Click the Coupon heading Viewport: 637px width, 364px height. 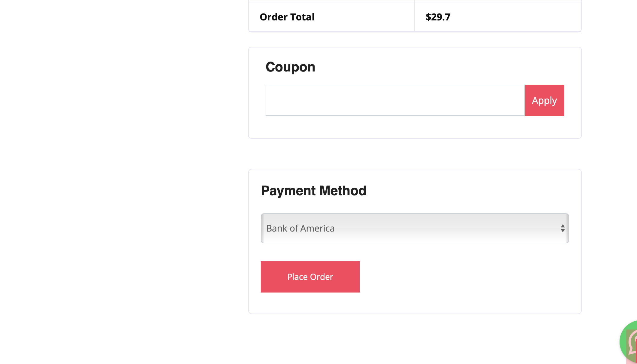pyautogui.click(x=290, y=67)
